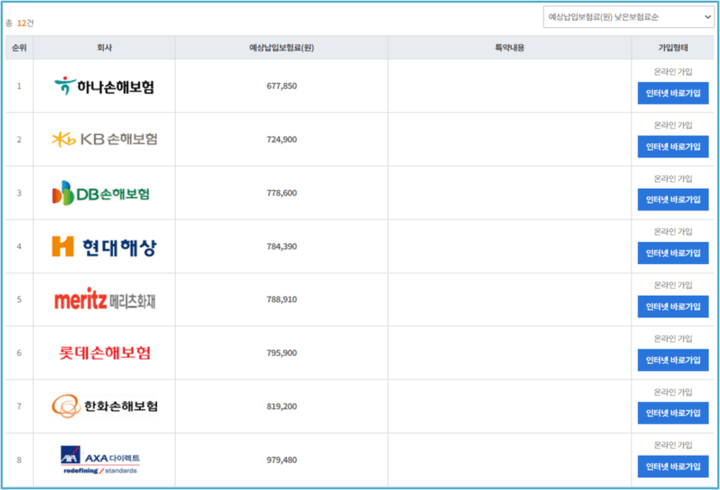Image resolution: width=720 pixels, height=490 pixels.
Task: Select the premium value 795,900
Action: (281, 353)
